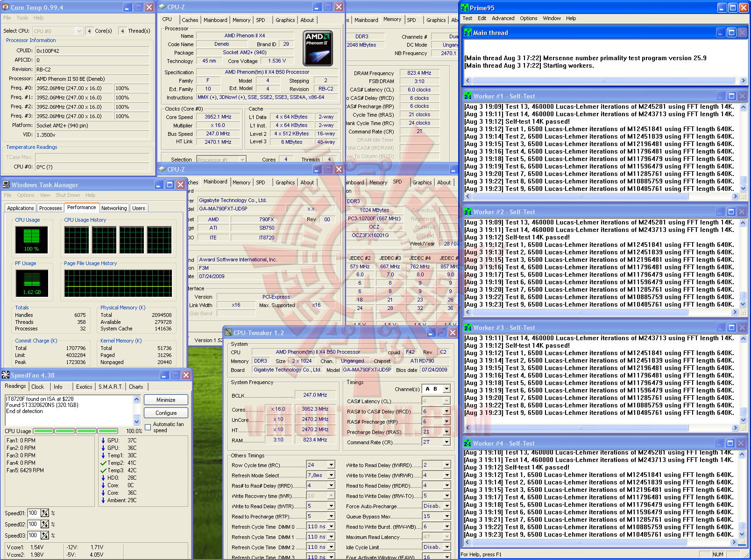The image size is (751, 560).
Task: Expand the Row Cycle time (tRC) dropdown
Action: [331, 465]
